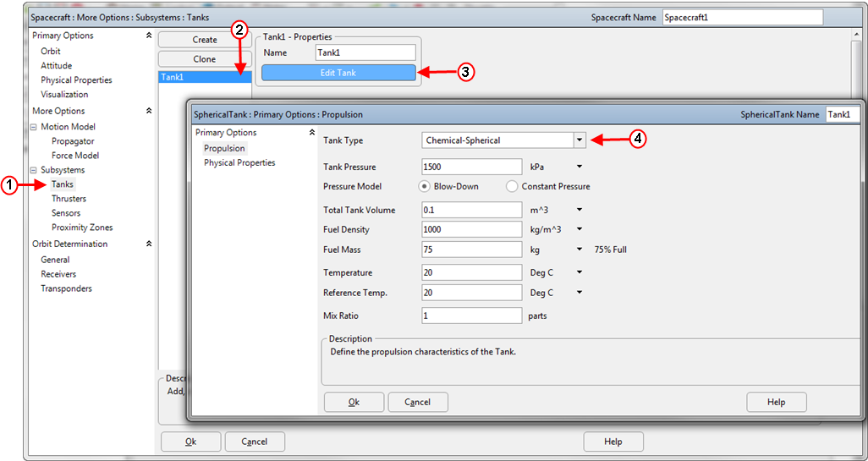Select Tanks under Subsystems

[x=63, y=184]
